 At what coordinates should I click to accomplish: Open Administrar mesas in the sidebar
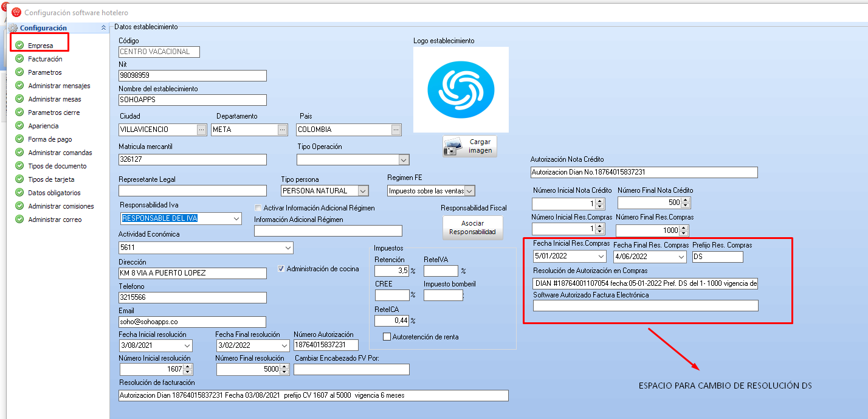click(54, 99)
